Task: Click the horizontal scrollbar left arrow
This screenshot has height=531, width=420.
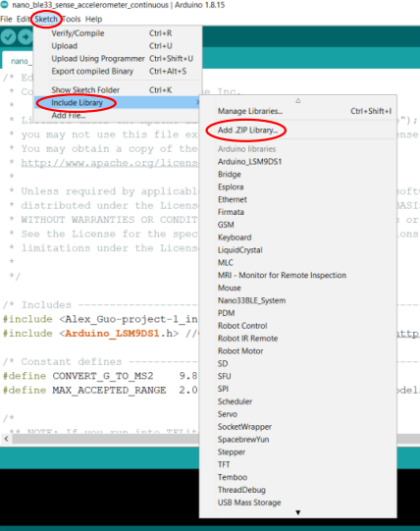Action: (6, 439)
